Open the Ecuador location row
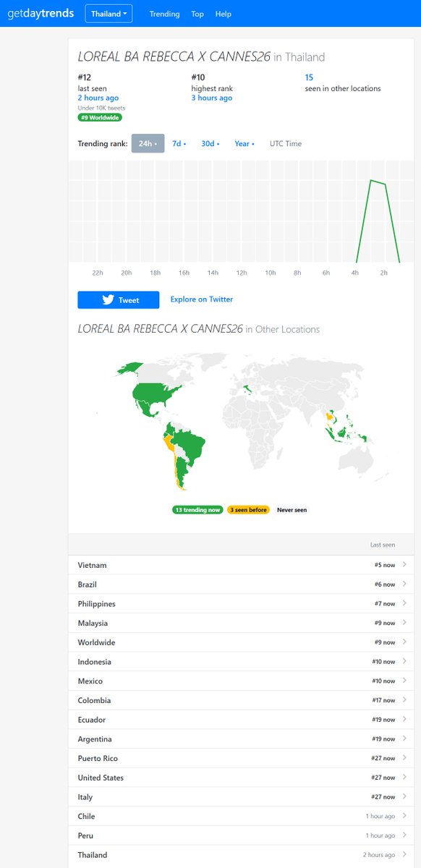 242,720
